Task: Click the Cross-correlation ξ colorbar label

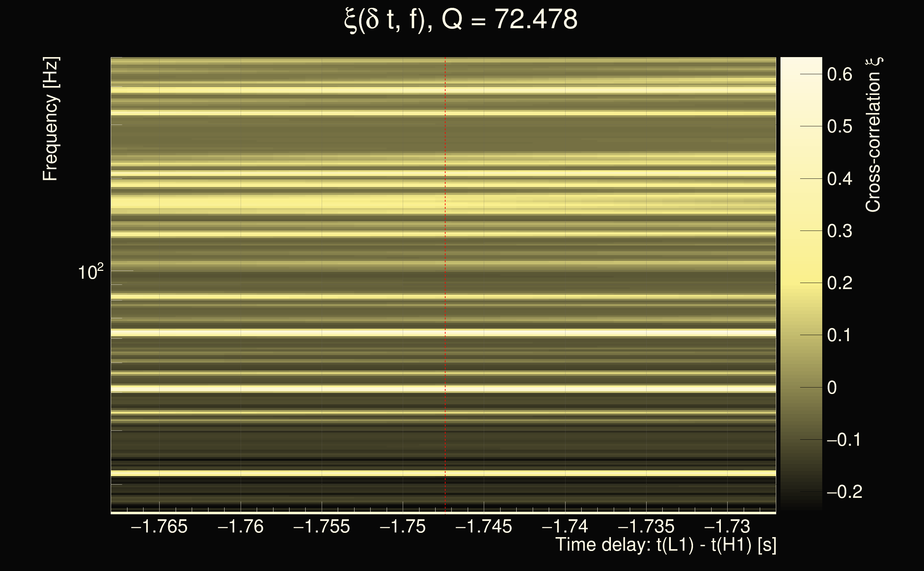Action: point(873,135)
